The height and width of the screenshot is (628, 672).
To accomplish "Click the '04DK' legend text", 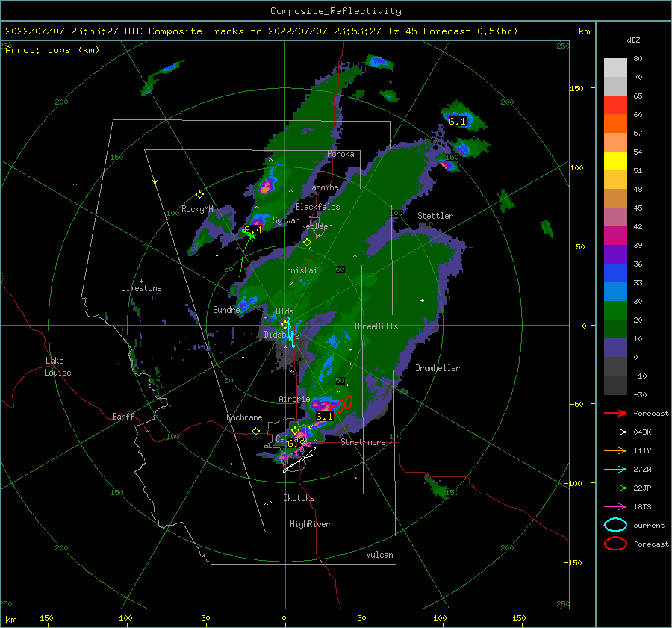I will tap(642, 432).
